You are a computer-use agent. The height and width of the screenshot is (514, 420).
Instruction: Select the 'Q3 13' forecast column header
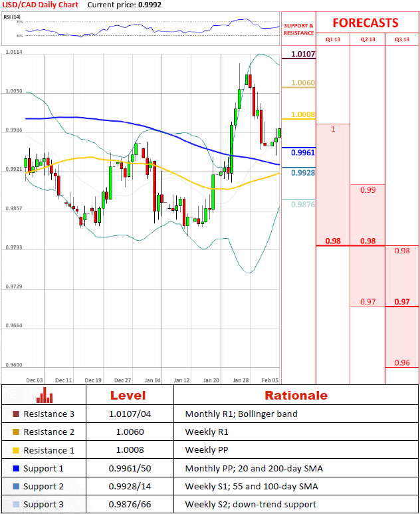(x=402, y=39)
